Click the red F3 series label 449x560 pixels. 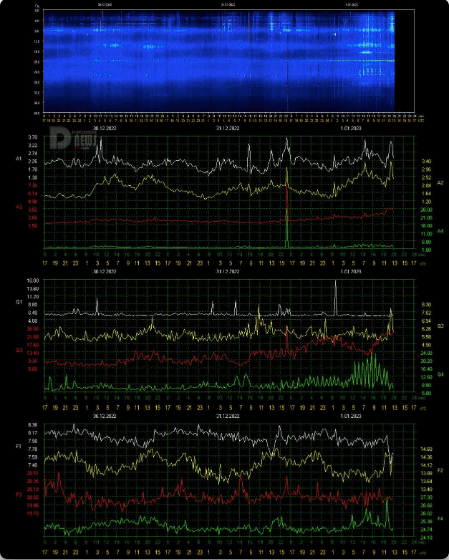point(19,495)
